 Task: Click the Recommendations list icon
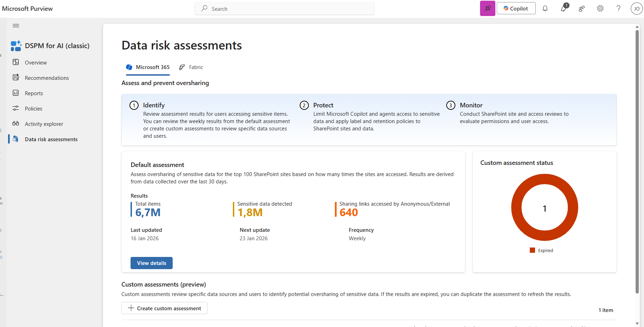coord(16,78)
